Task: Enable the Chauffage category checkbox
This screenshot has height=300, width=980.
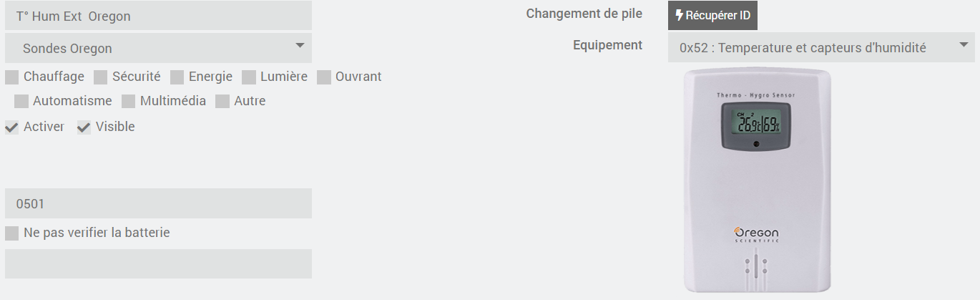Action: pyautogui.click(x=12, y=77)
